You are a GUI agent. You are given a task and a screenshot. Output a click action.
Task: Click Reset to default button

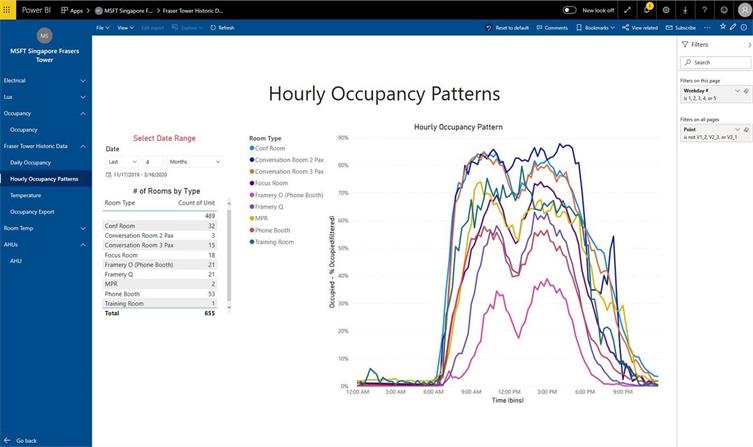click(x=508, y=28)
